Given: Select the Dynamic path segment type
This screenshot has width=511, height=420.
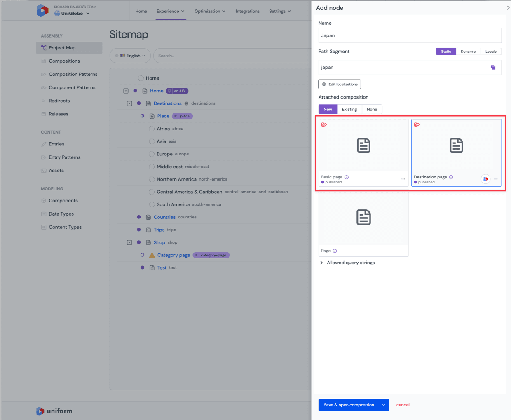Looking at the screenshot, I should (468, 52).
